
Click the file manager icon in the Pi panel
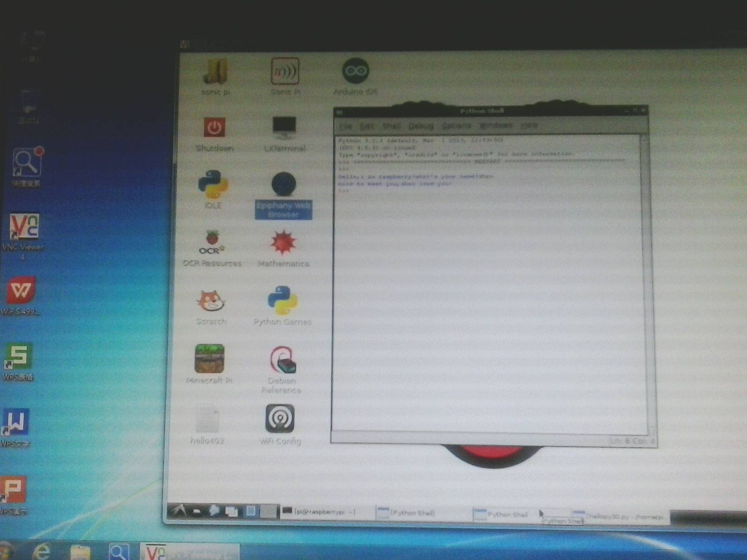197,511
